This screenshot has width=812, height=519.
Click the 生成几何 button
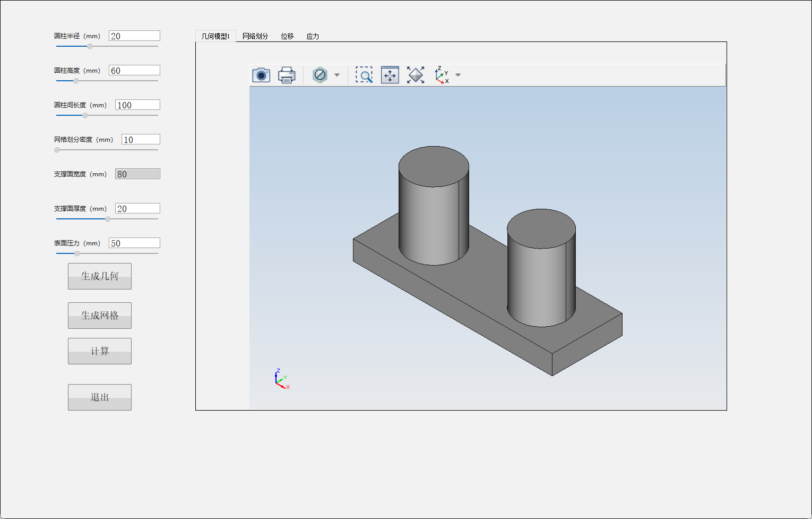click(100, 276)
